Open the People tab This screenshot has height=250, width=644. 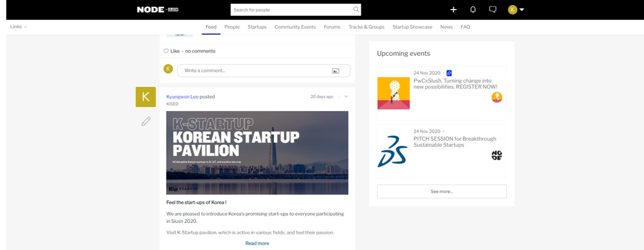[232, 27]
